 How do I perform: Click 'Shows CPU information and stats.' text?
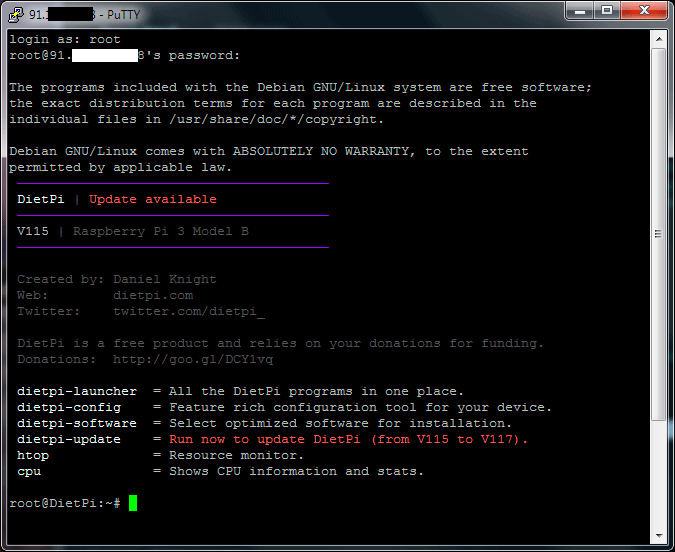297,471
